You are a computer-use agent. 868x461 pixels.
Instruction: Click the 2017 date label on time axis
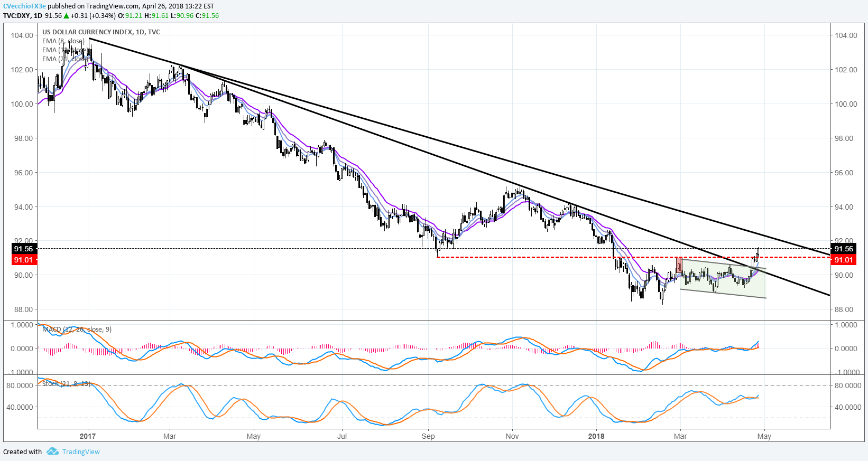click(88, 436)
